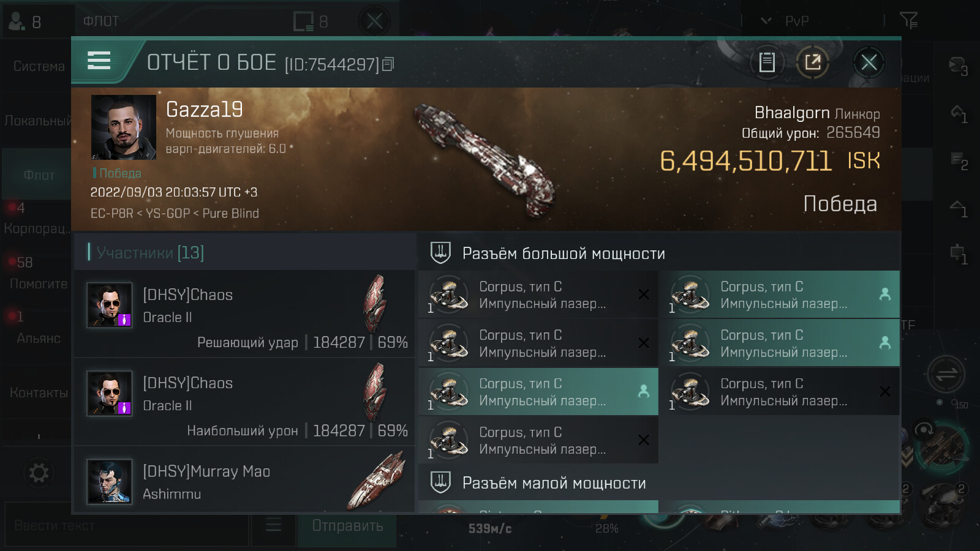Open chat settings gear icon
The image size is (980, 551).
(x=39, y=473)
